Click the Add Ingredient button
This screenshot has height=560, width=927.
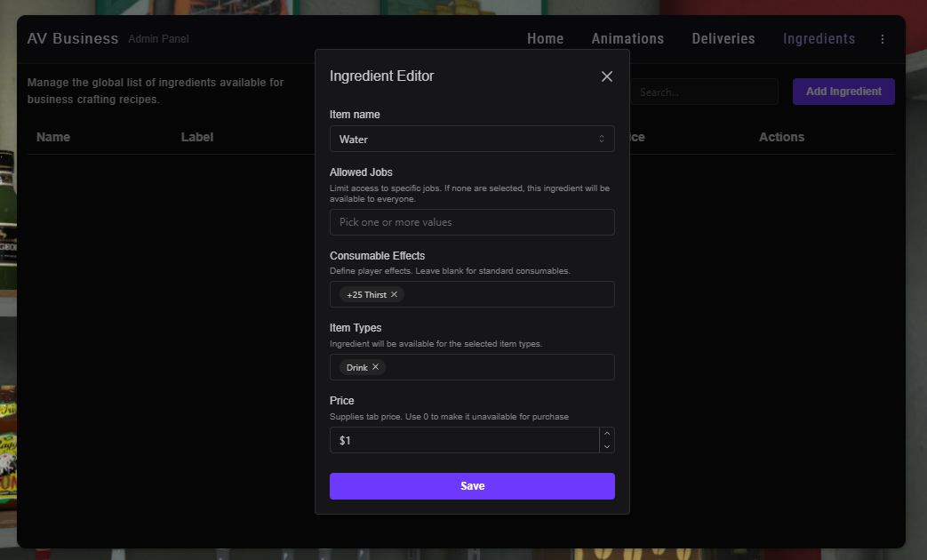pyautogui.click(x=843, y=92)
